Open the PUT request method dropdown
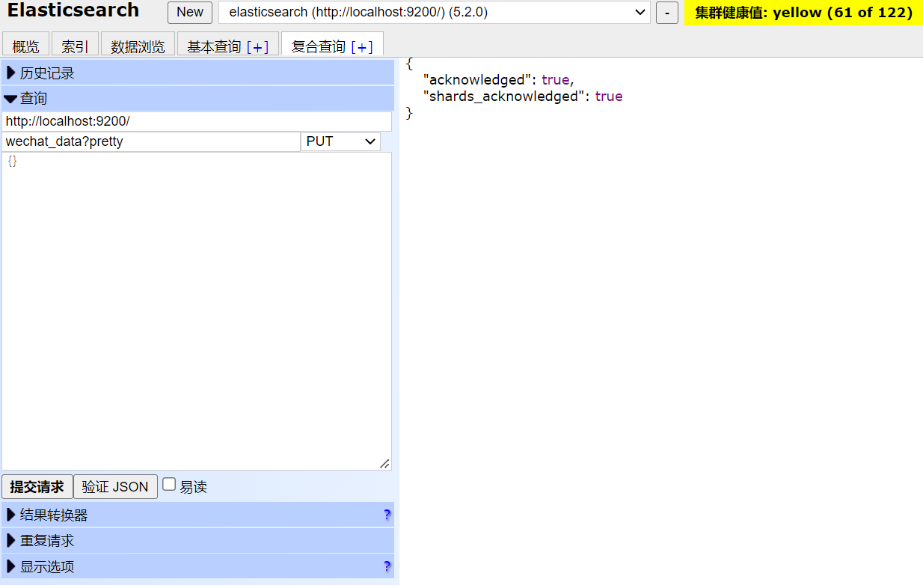The width and height of the screenshot is (923, 588). [340, 141]
